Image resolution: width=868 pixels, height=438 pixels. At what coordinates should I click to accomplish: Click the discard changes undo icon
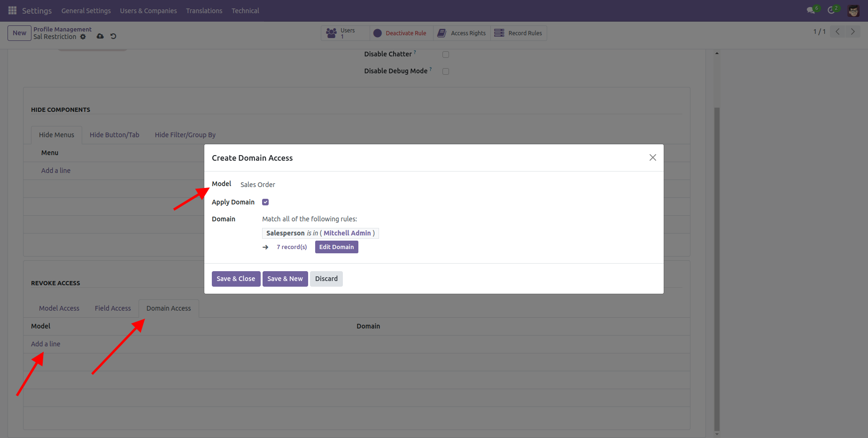(x=113, y=36)
